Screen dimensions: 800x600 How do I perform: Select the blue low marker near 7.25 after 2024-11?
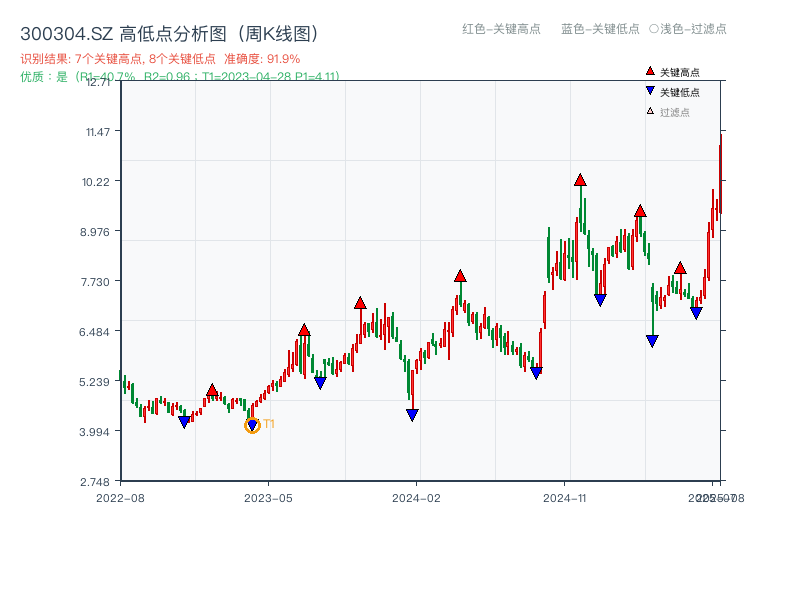coord(600,300)
